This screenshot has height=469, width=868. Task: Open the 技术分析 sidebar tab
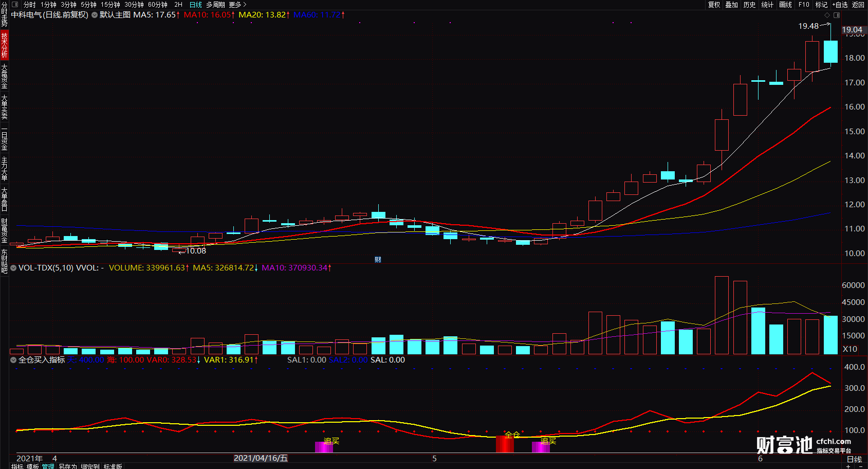click(x=4, y=45)
